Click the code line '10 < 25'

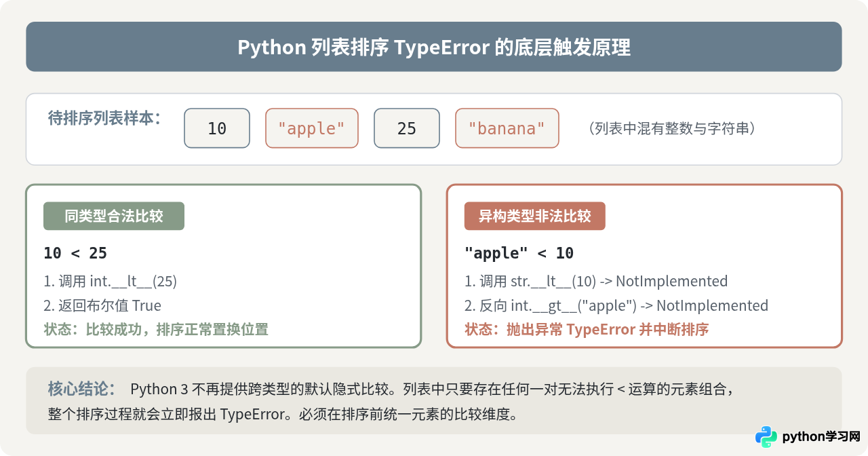[75, 253]
